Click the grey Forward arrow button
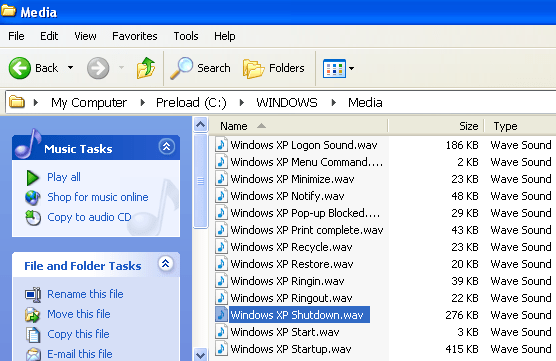556x361 pixels. (98, 68)
